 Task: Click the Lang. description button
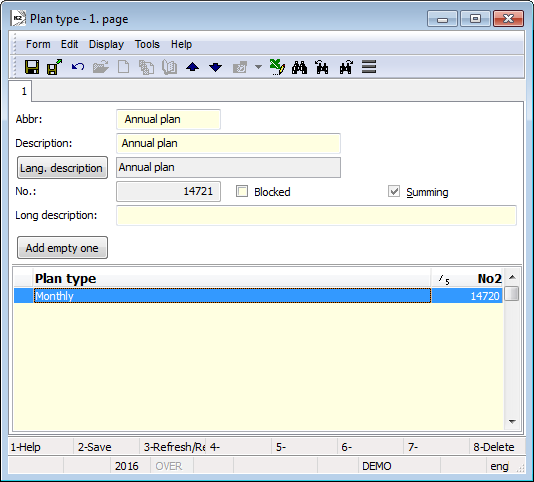(x=62, y=168)
